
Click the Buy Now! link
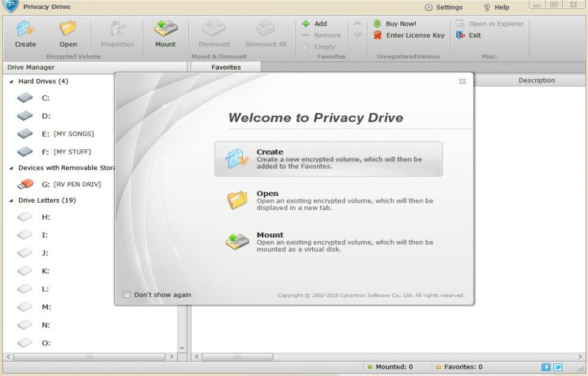pos(395,23)
